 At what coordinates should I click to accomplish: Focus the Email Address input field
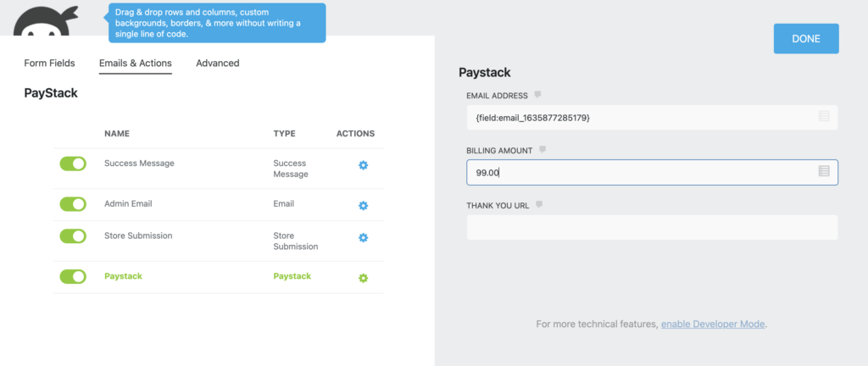(x=640, y=117)
